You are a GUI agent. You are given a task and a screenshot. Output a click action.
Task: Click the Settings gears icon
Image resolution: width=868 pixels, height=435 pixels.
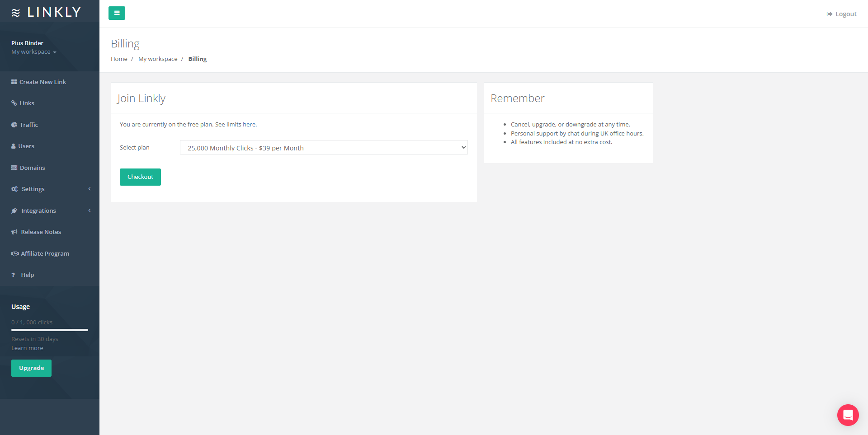[x=14, y=189]
